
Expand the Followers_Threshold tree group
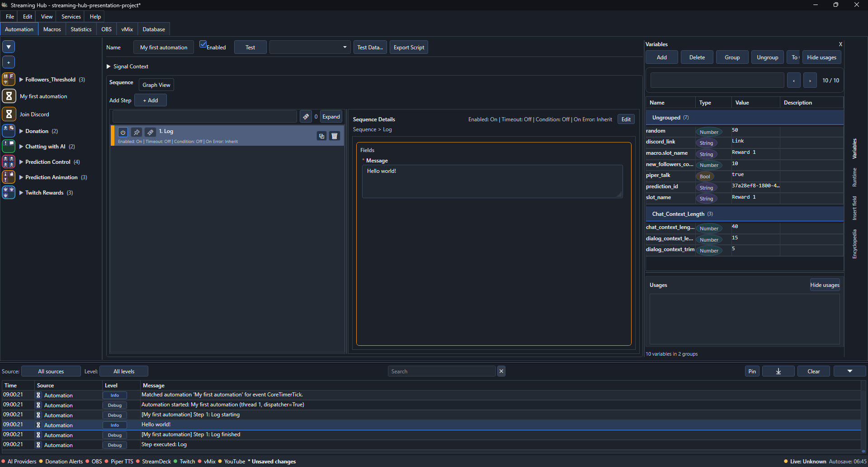(x=21, y=80)
